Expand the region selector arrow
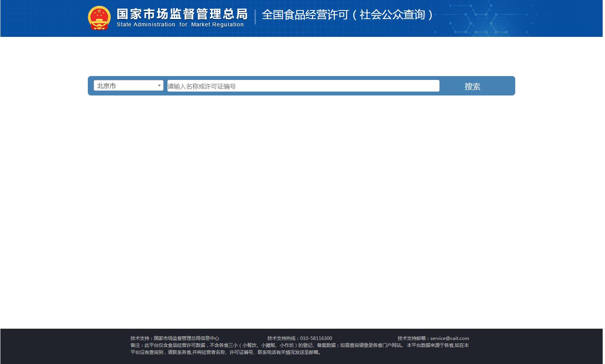Screen dimensions: 605x364 (159, 85)
